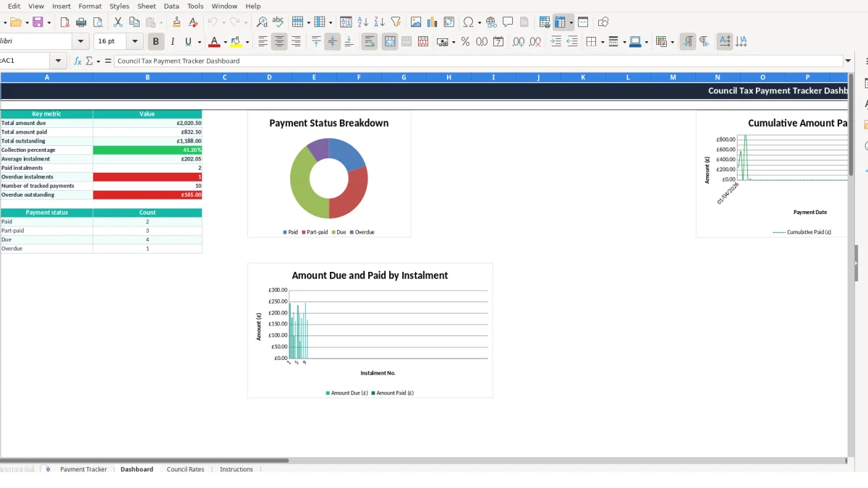Click the Sort Descending icon

point(379,22)
